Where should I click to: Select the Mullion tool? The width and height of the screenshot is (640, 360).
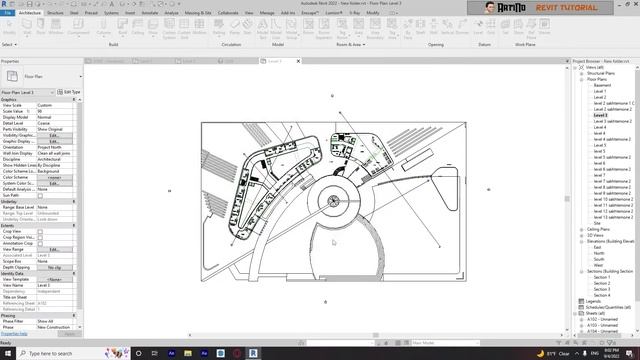199,27
